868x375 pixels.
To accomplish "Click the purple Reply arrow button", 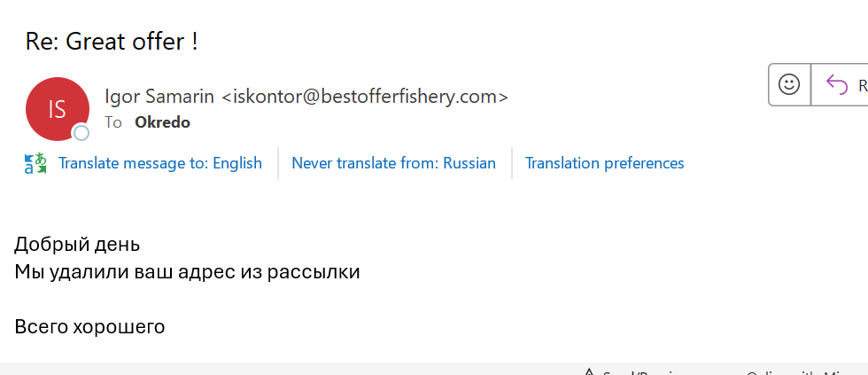I will tap(837, 84).
